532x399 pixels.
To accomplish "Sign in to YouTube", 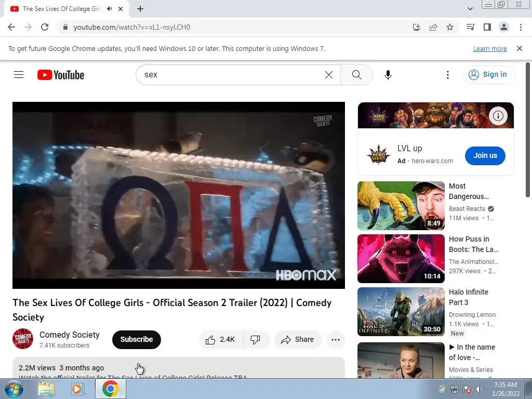I will 488,75.
